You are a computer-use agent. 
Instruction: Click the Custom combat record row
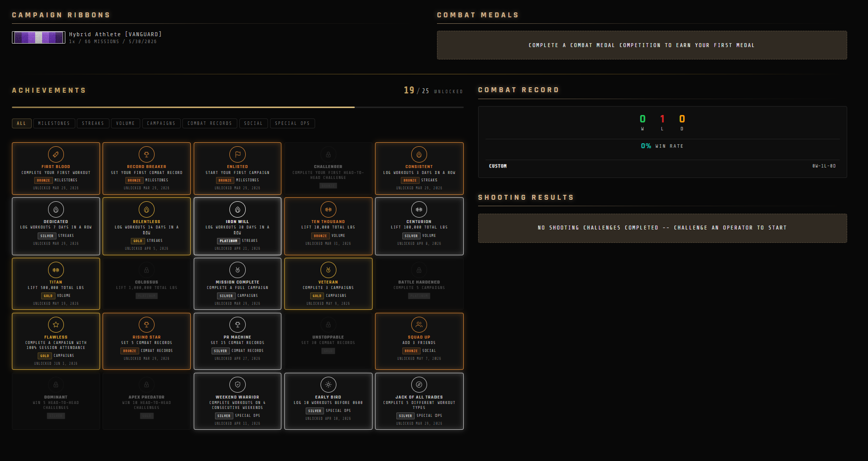[x=662, y=166]
